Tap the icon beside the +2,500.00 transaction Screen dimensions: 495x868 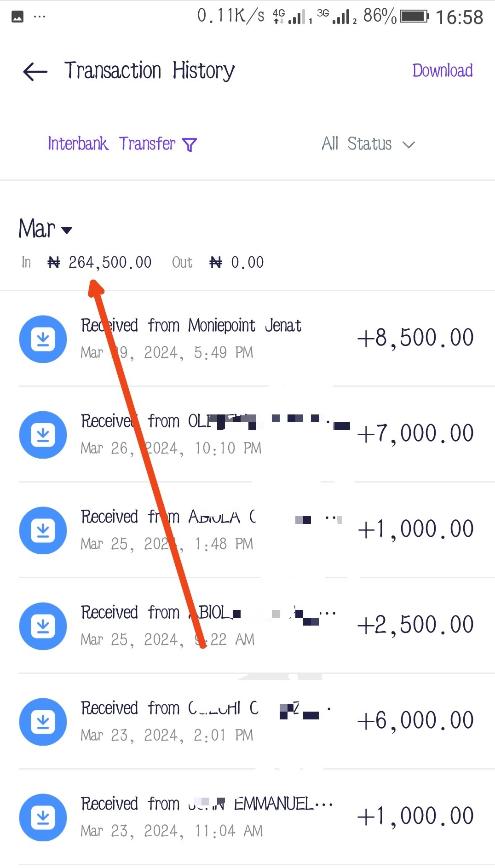click(43, 626)
